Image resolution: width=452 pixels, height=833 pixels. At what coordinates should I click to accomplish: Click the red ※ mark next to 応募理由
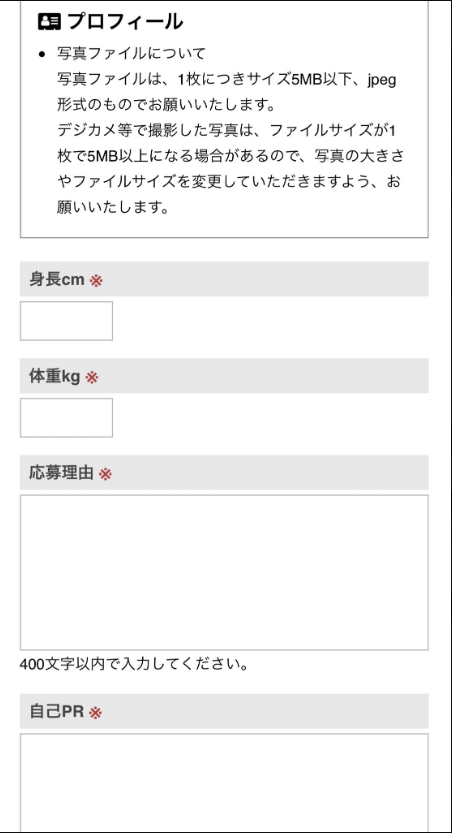click(105, 474)
